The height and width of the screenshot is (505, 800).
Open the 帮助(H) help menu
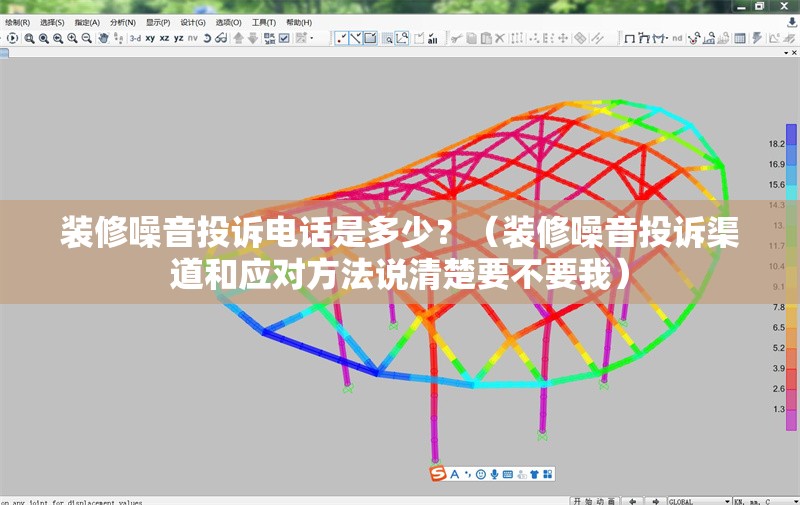pos(298,22)
